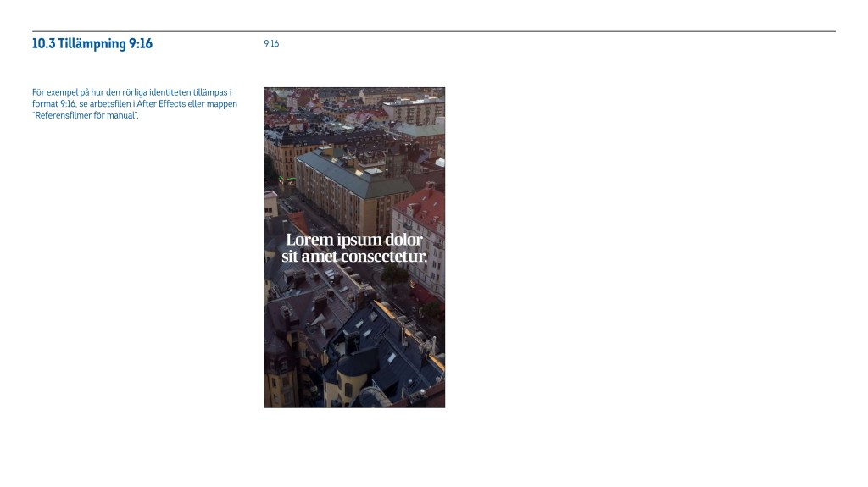Click the yellow round tower in the image

coord(349,383)
